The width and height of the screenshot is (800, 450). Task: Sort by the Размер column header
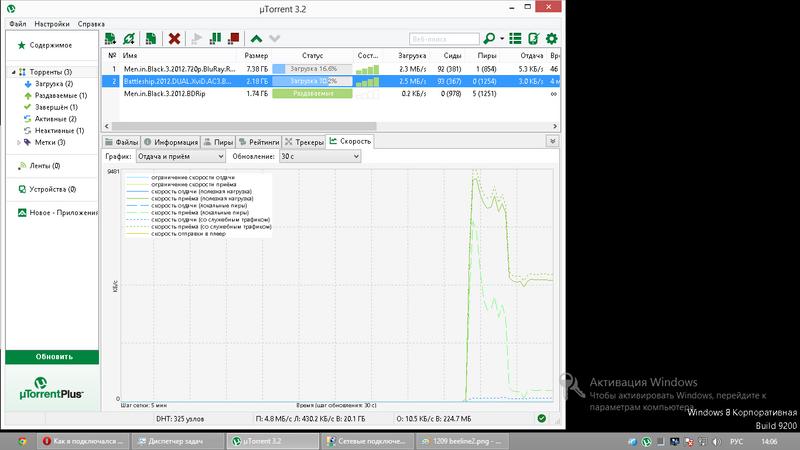tap(254, 56)
